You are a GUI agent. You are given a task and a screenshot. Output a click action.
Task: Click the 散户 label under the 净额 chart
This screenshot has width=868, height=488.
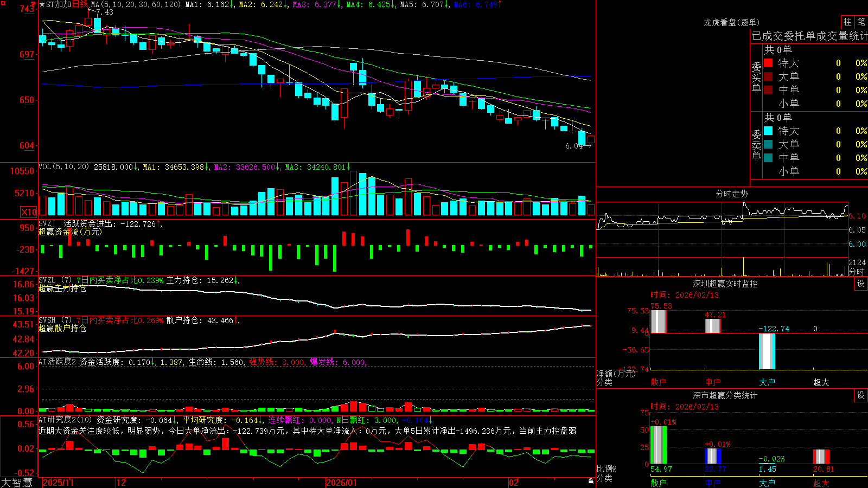tap(658, 382)
